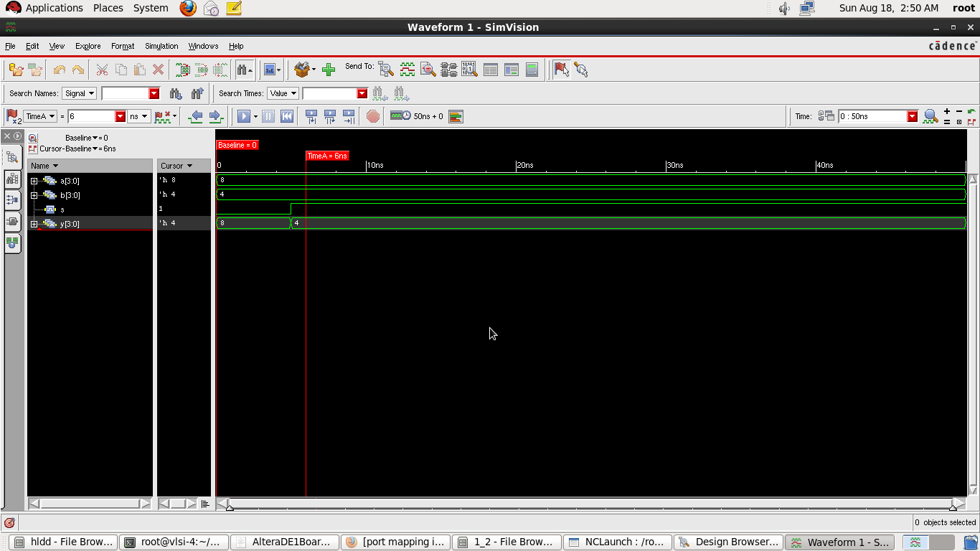Screen dimensions: 980x551
Task: Open the Simulation menu
Action: pos(161,46)
